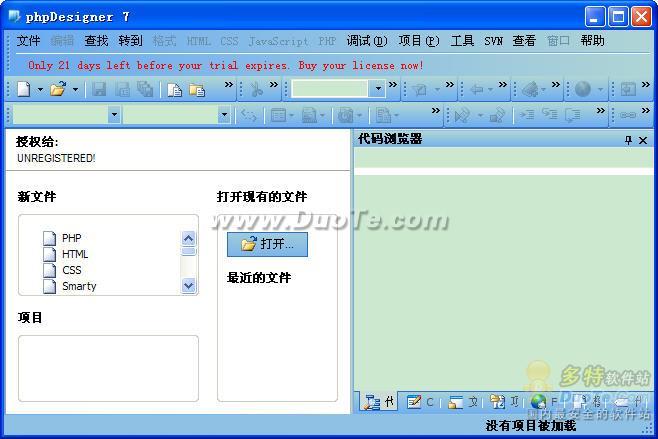Screen dimensions: 658x439
Task: Open the 调试(D) menu
Action: (367, 41)
